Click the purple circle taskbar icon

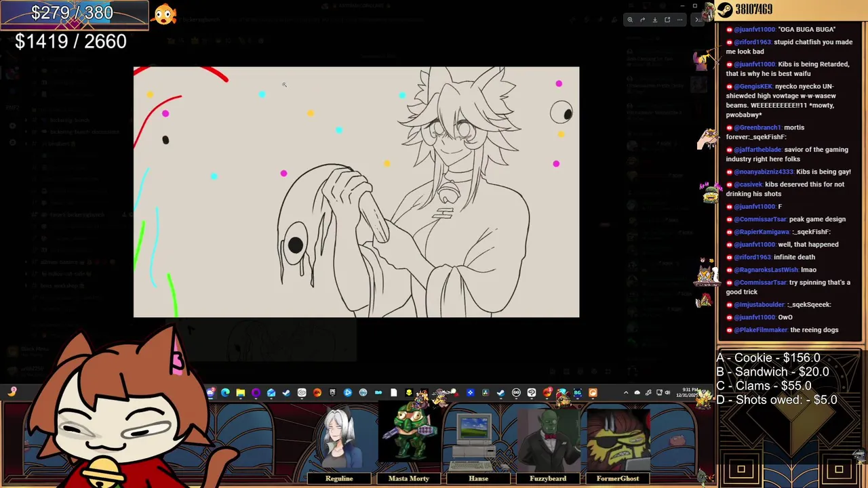click(x=256, y=392)
